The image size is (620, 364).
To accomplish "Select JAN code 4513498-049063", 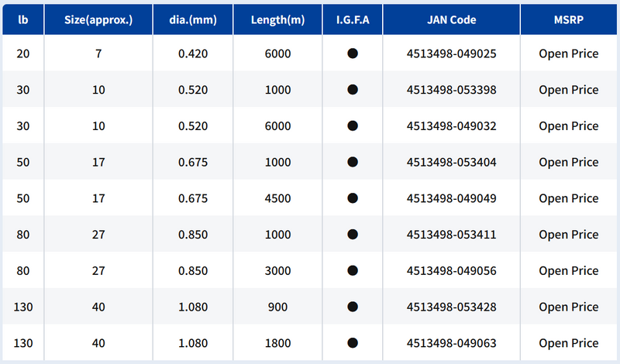I will pos(452,343).
